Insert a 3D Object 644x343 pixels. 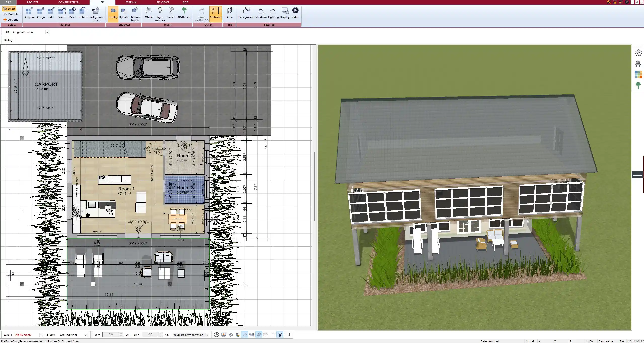tap(149, 13)
